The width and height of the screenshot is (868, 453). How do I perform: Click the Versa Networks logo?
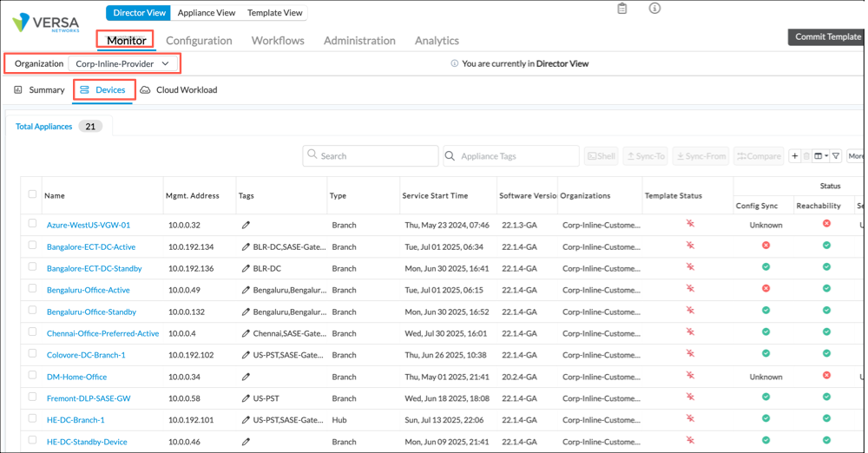(46, 23)
